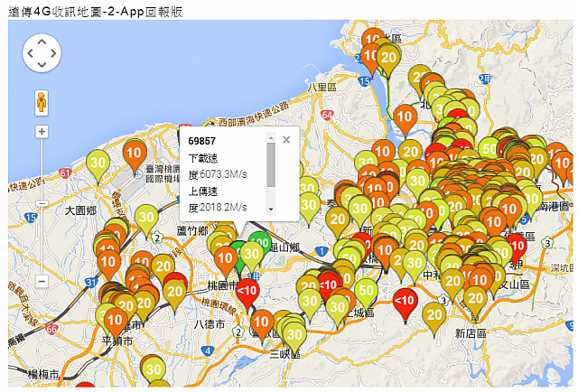
Task: Zoom out with the minus button
Action: tap(42, 282)
